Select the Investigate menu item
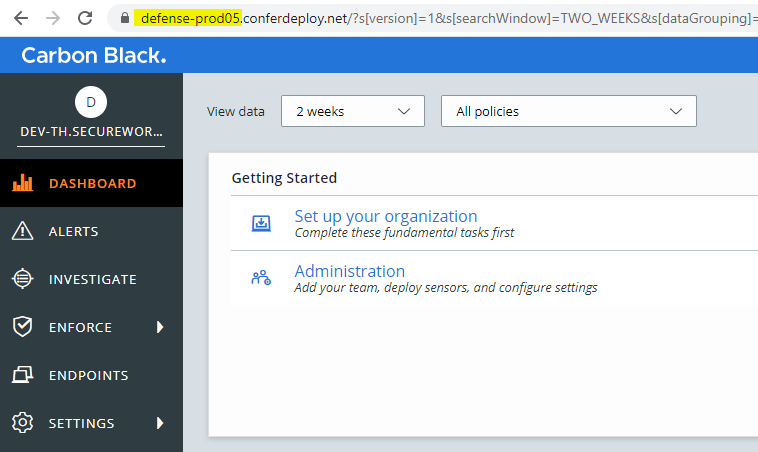758x452 pixels. click(91, 279)
